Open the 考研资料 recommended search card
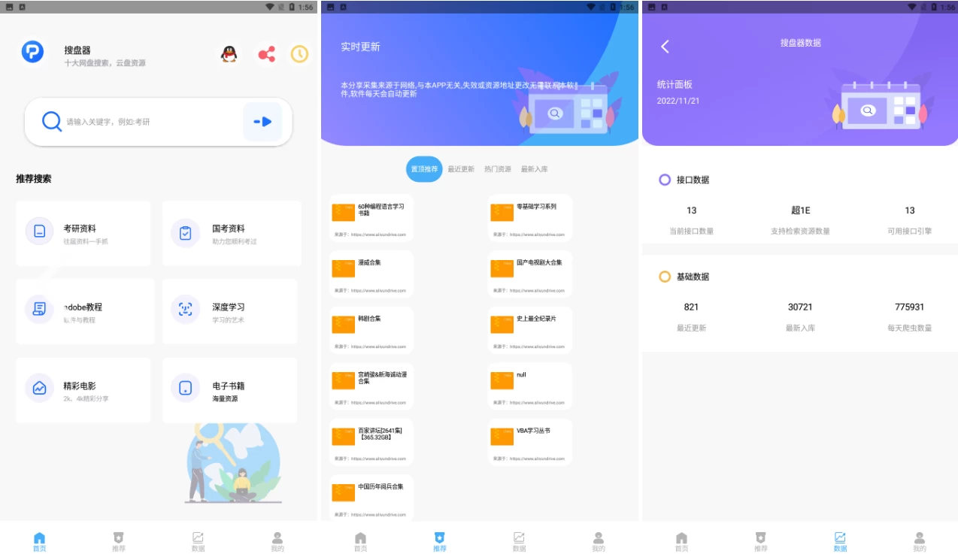 click(x=83, y=233)
